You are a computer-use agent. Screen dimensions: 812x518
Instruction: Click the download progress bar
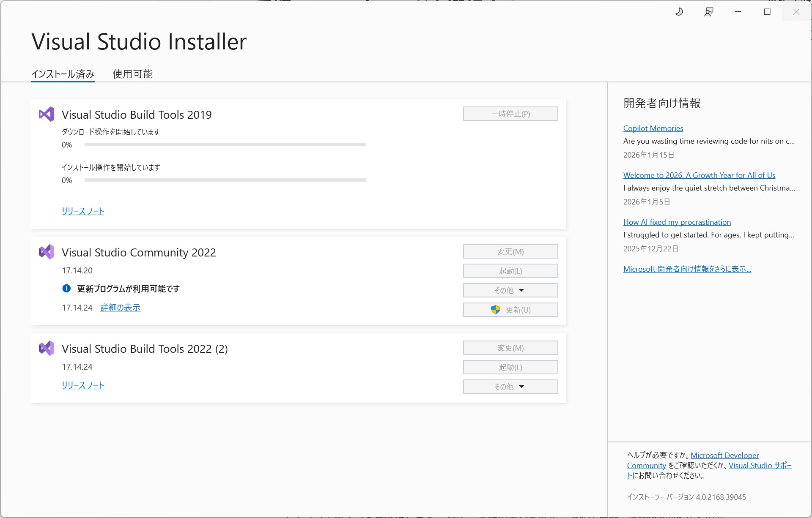coord(225,144)
